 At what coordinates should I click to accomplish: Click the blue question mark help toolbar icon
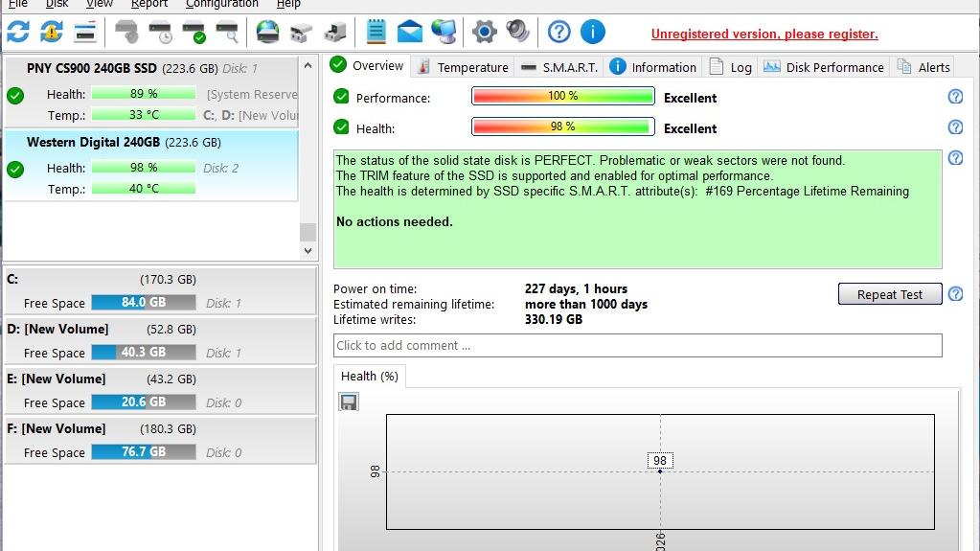click(x=558, y=32)
